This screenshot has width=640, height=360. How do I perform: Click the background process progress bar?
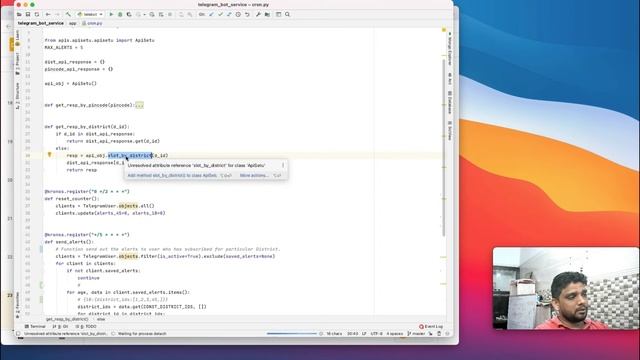pyautogui.click(x=291, y=333)
